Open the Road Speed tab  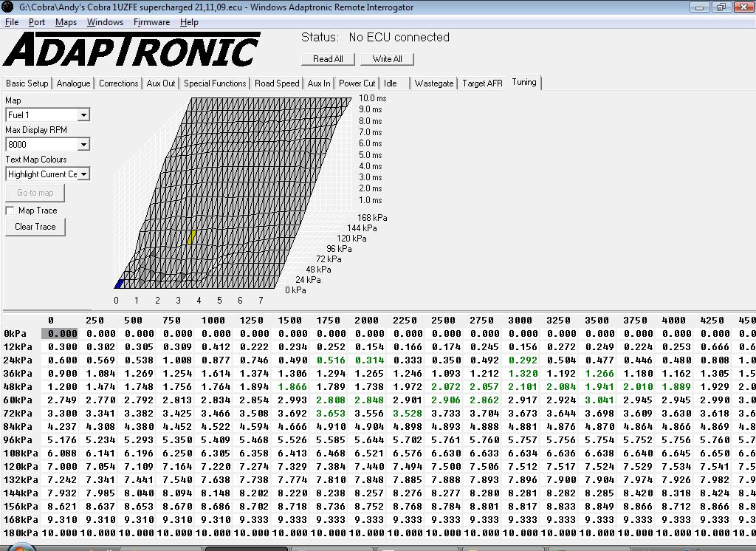[278, 83]
